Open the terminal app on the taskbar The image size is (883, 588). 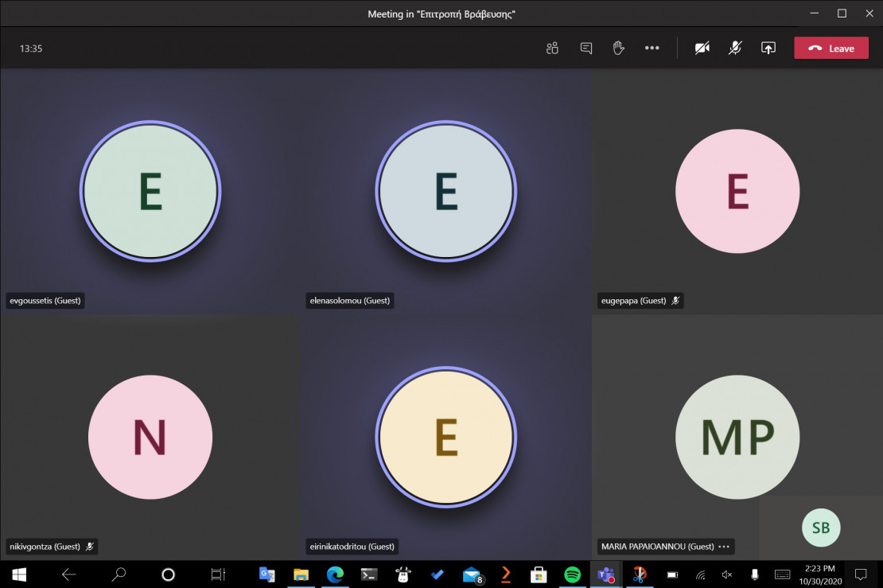[x=369, y=574]
